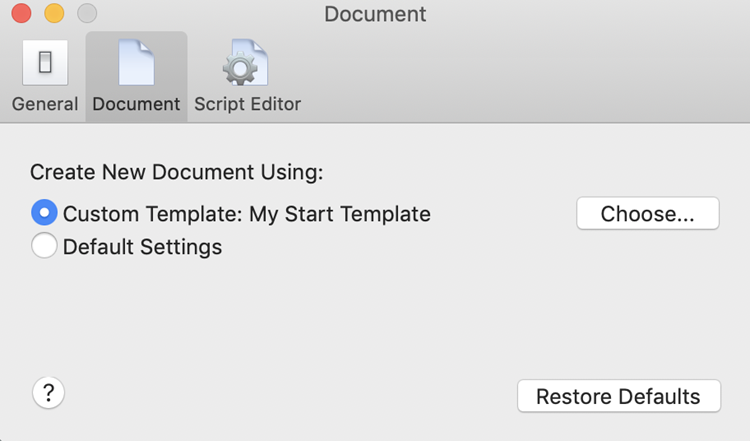Screen dimensions: 750x441
Task: Click the Restore Defaults button
Action: coord(618,396)
